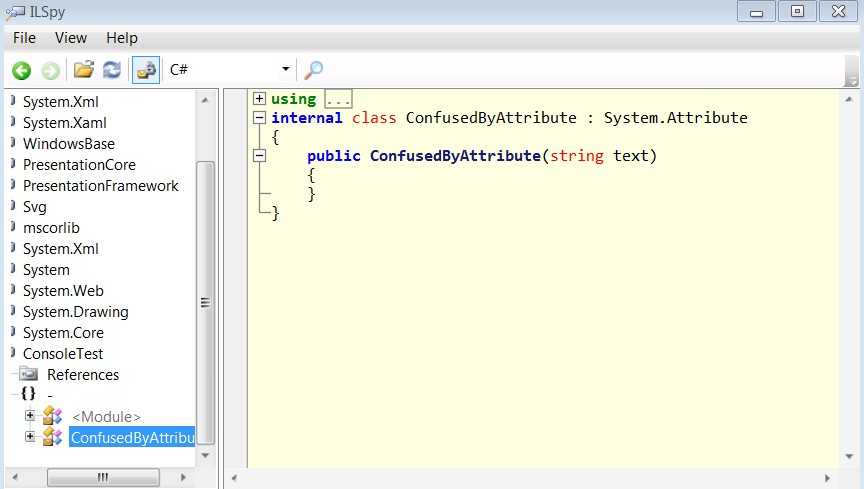Open the Help menu
This screenshot has height=489, width=864.
pyautogui.click(x=122, y=38)
